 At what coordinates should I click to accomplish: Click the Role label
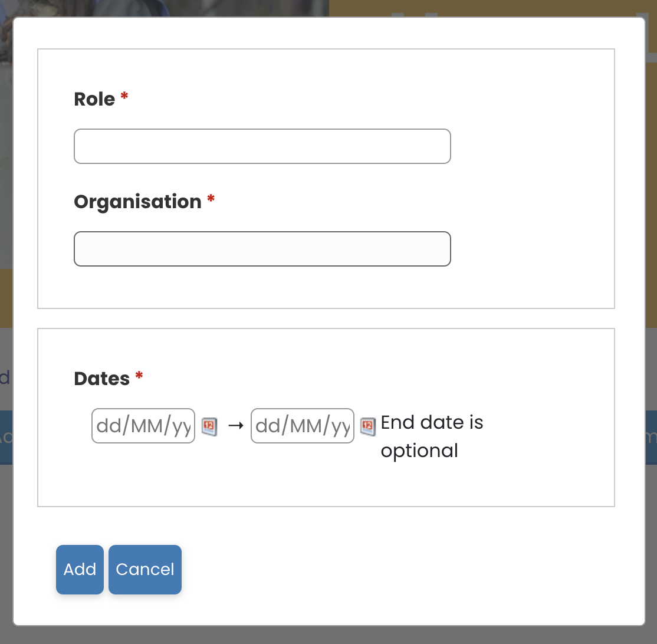[x=94, y=99]
